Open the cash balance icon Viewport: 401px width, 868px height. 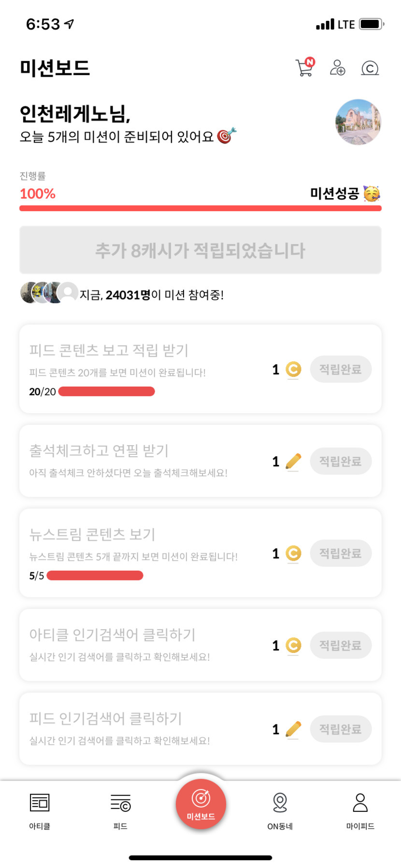click(370, 68)
